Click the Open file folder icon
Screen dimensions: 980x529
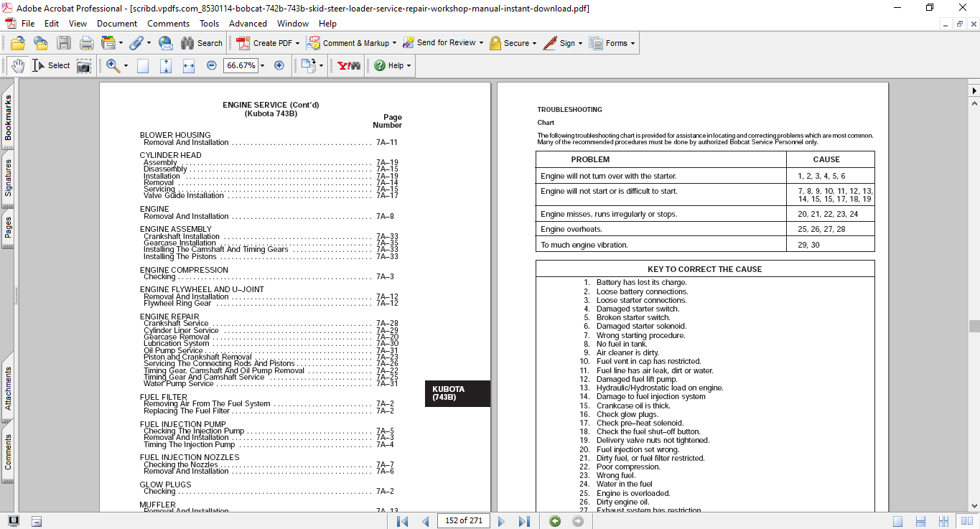(18, 43)
